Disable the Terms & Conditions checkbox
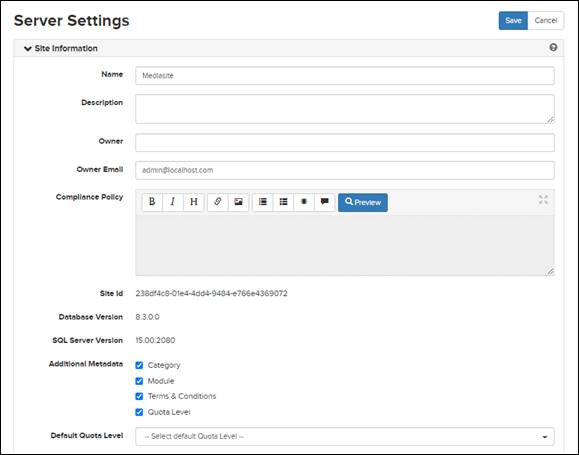This screenshot has height=455, width=579. click(x=139, y=396)
